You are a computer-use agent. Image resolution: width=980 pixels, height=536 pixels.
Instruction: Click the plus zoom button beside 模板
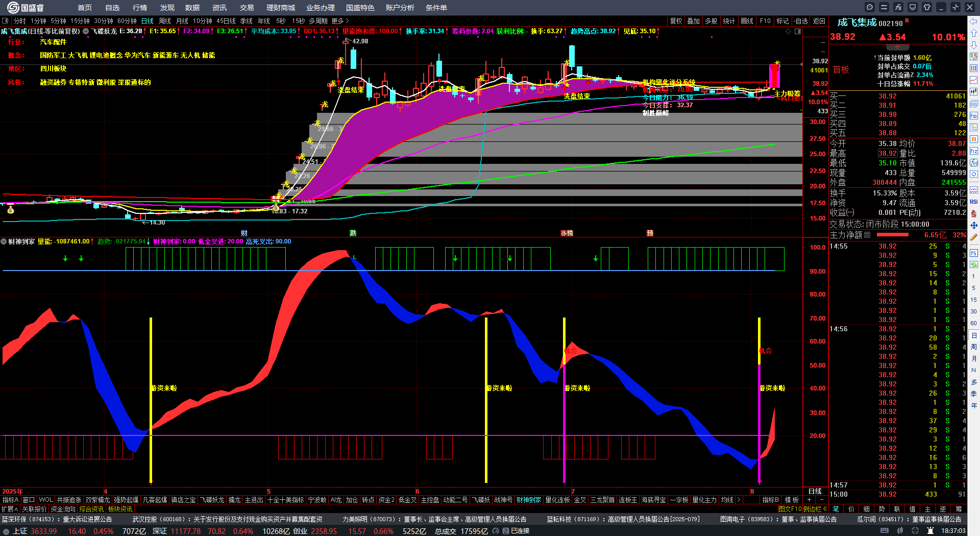click(810, 500)
